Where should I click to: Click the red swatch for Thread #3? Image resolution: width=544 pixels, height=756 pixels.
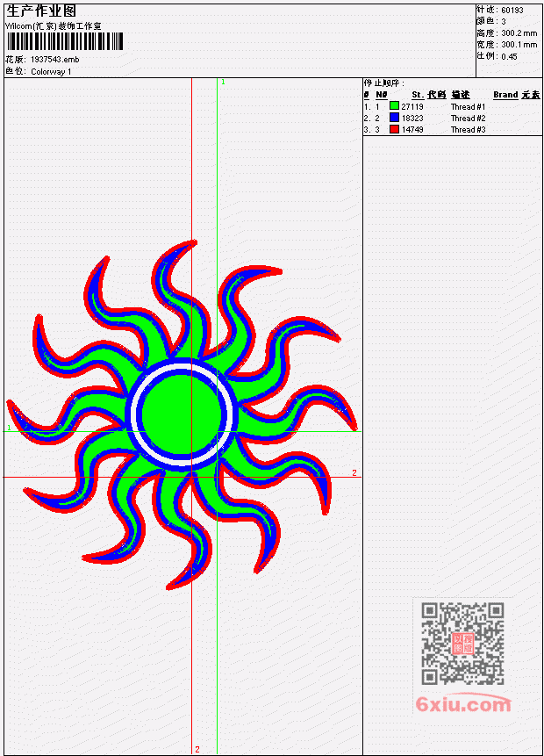point(394,129)
